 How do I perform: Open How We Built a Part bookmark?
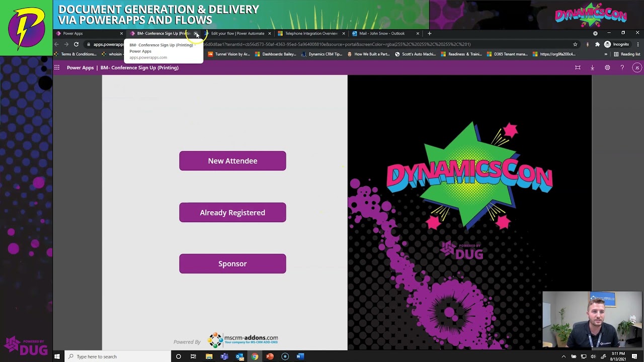(x=368, y=54)
